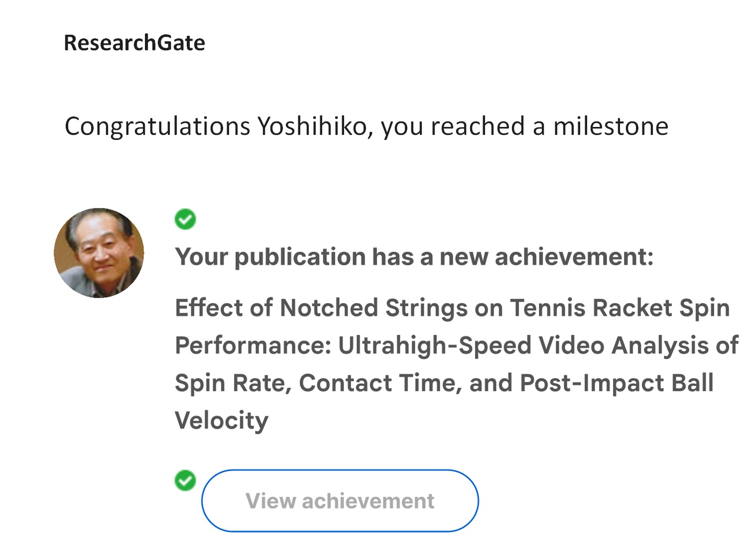This screenshot has height=560, width=747.
Task: Click "Post-Impact Ball" in the publication title
Action: [617, 383]
